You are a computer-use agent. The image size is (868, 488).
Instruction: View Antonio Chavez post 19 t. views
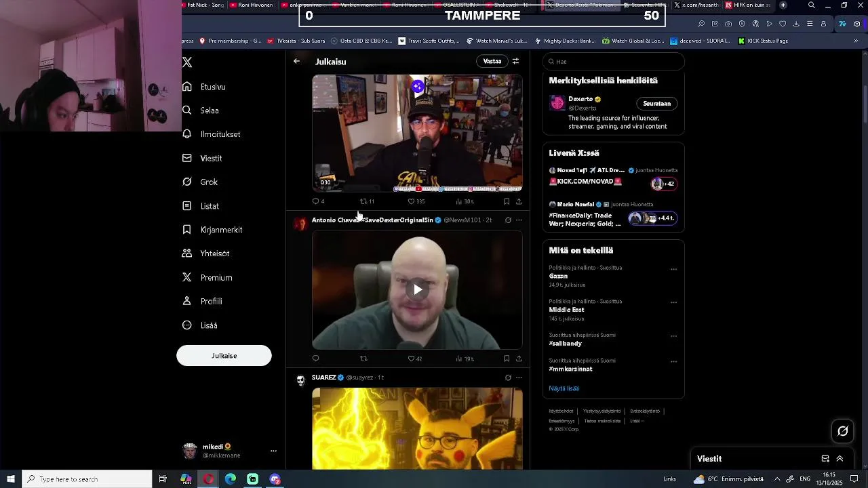point(465,359)
